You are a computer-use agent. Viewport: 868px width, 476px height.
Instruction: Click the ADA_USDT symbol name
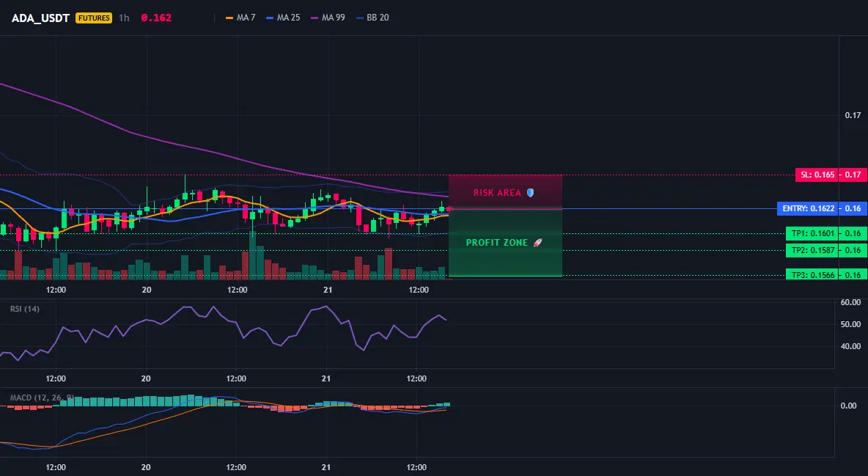coord(40,18)
